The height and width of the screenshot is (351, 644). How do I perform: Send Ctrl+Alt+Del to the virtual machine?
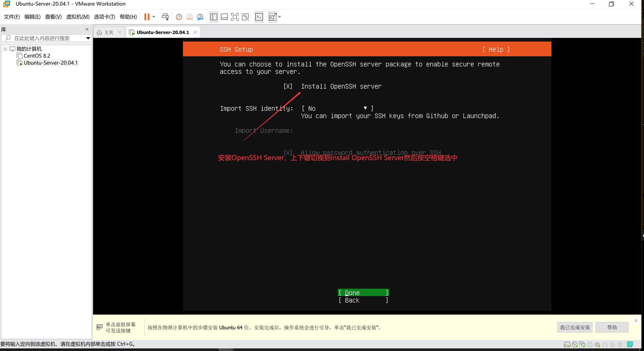(165, 17)
